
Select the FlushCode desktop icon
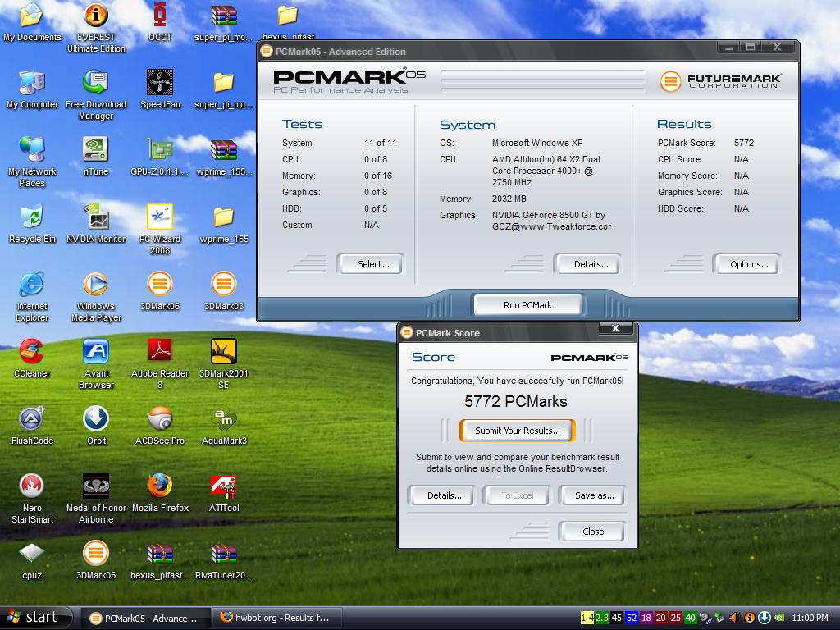(32, 426)
